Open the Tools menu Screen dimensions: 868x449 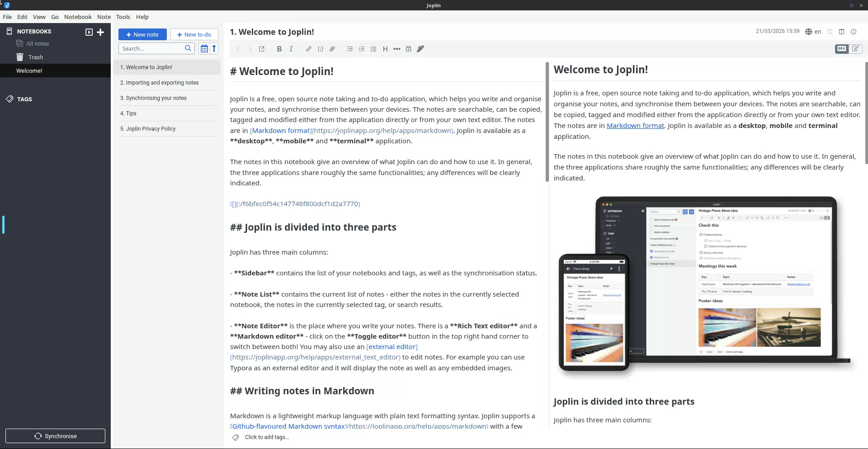tap(123, 17)
